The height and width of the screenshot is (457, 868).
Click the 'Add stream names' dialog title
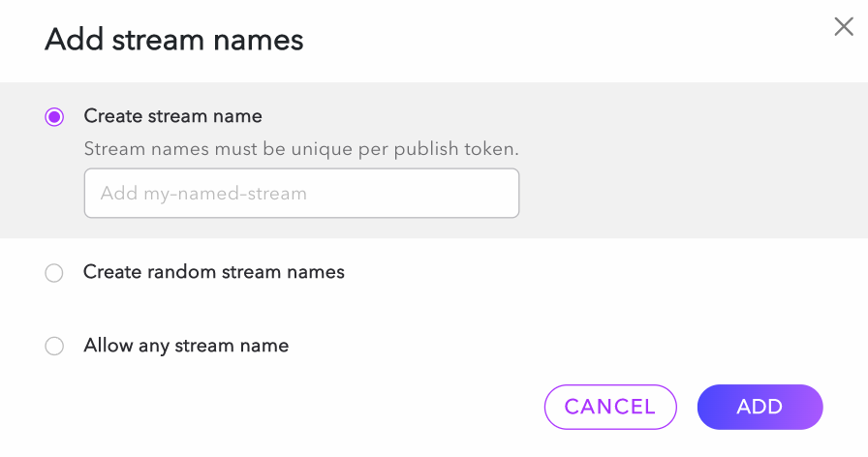pos(174,40)
